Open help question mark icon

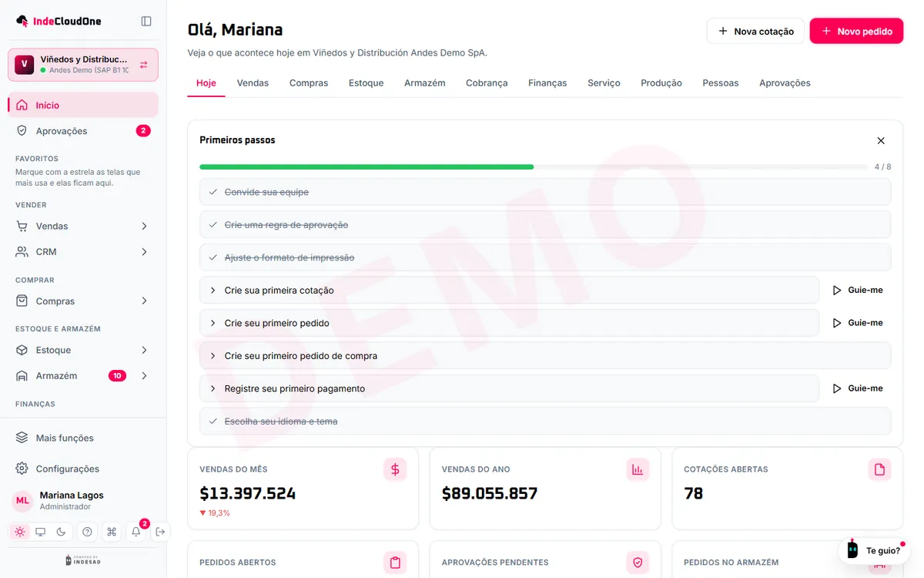[x=87, y=532]
